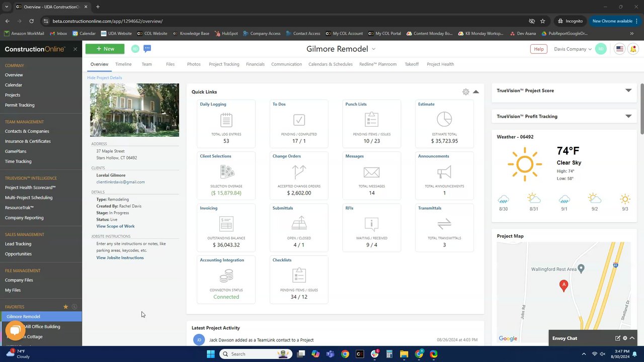Expand the TrueVision Profit Tracking panel
Screen dimensions: 644x362
[x=628, y=116]
